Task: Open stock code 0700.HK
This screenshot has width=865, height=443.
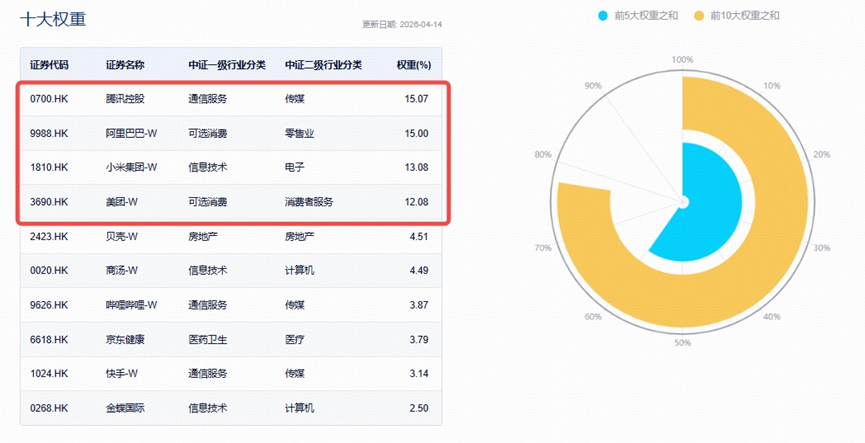Action: click(48, 99)
